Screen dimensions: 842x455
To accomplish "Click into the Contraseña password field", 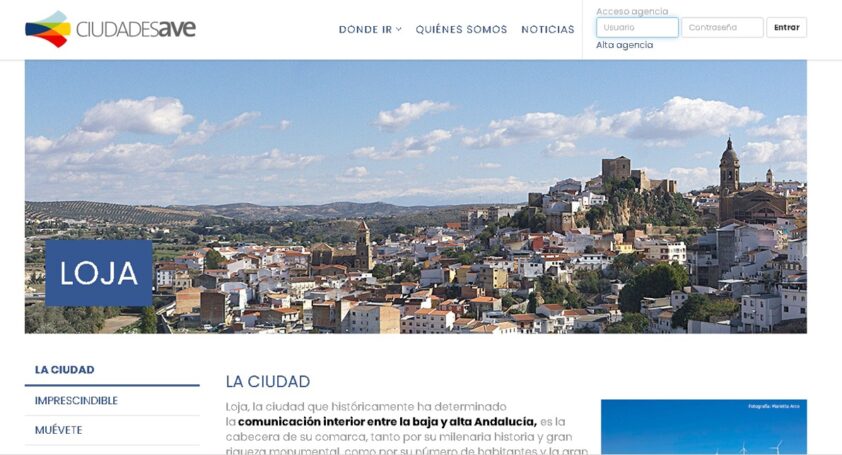I will 722,27.
